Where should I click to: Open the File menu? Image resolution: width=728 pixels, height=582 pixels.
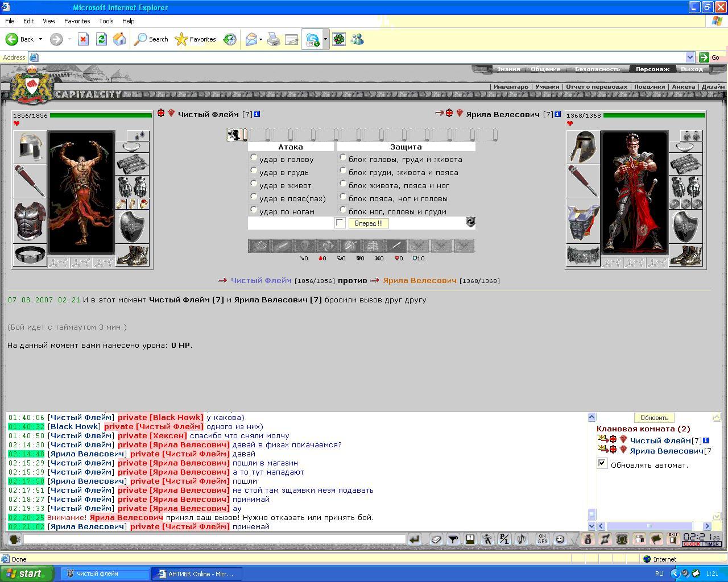(10, 21)
